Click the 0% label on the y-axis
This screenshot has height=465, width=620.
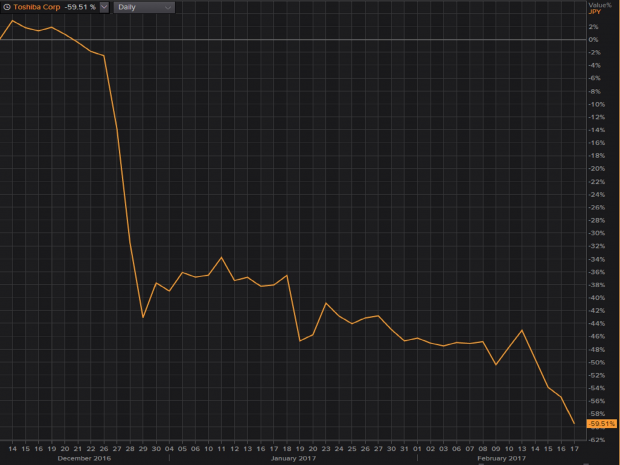594,39
